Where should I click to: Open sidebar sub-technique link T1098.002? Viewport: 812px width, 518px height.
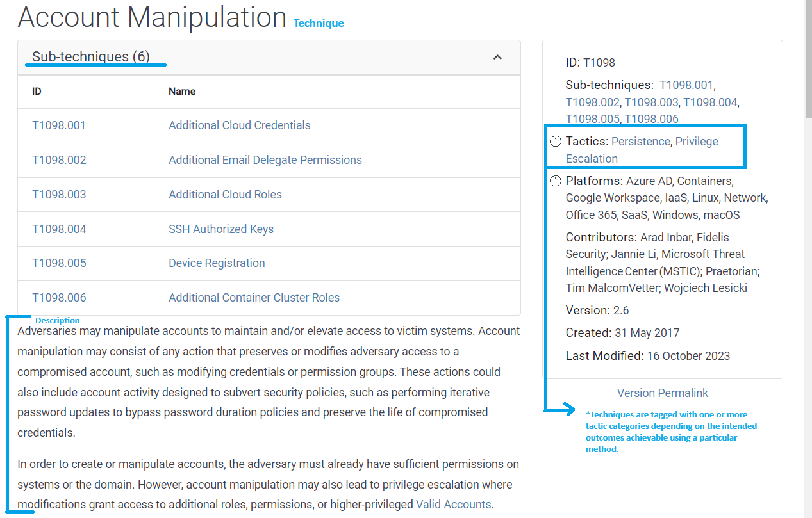[x=592, y=102]
